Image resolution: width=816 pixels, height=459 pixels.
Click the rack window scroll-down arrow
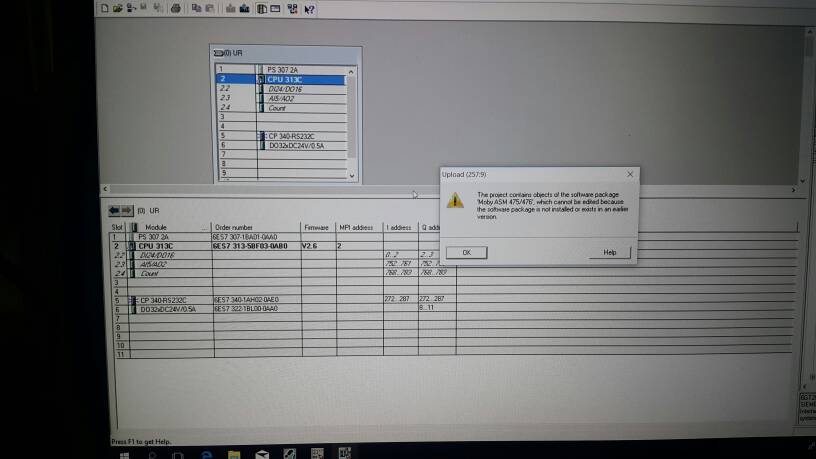tap(352, 175)
